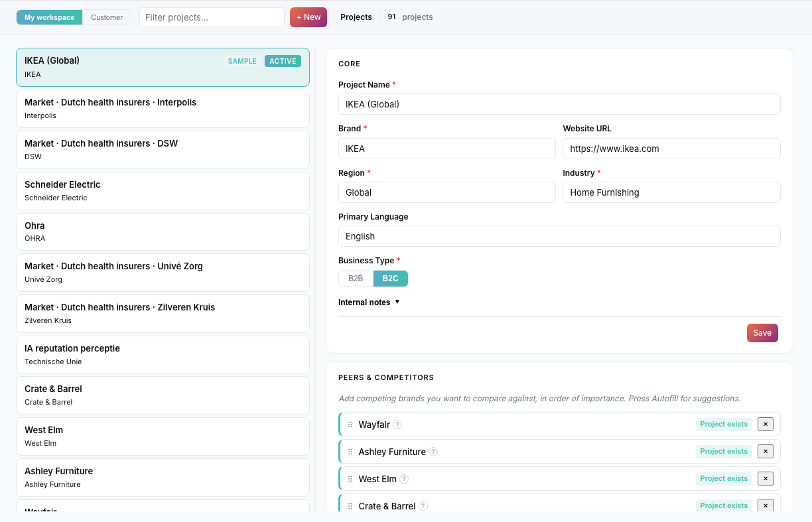
Task: Click Project exists badge for Ashley Furniture
Action: [x=724, y=452]
